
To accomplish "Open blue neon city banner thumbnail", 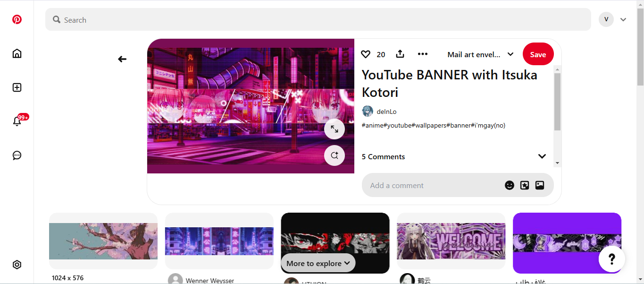I will [219, 241].
